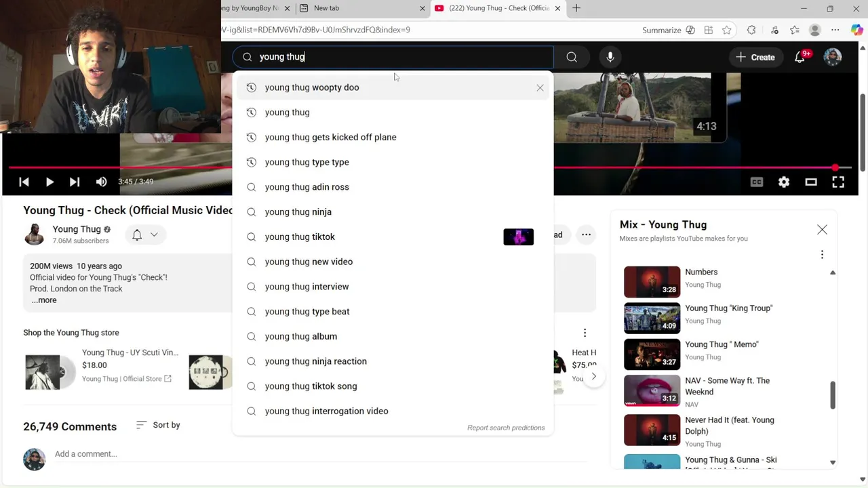The image size is (868, 488).
Task: Choose the 'young thug tiktok' suggestion
Action: (393, 237)
